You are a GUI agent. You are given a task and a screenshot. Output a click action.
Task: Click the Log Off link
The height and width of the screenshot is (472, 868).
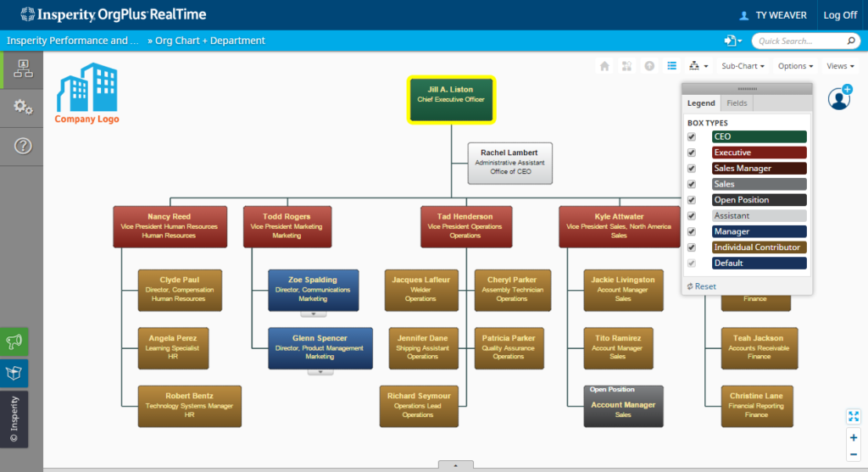coord(840,15)
